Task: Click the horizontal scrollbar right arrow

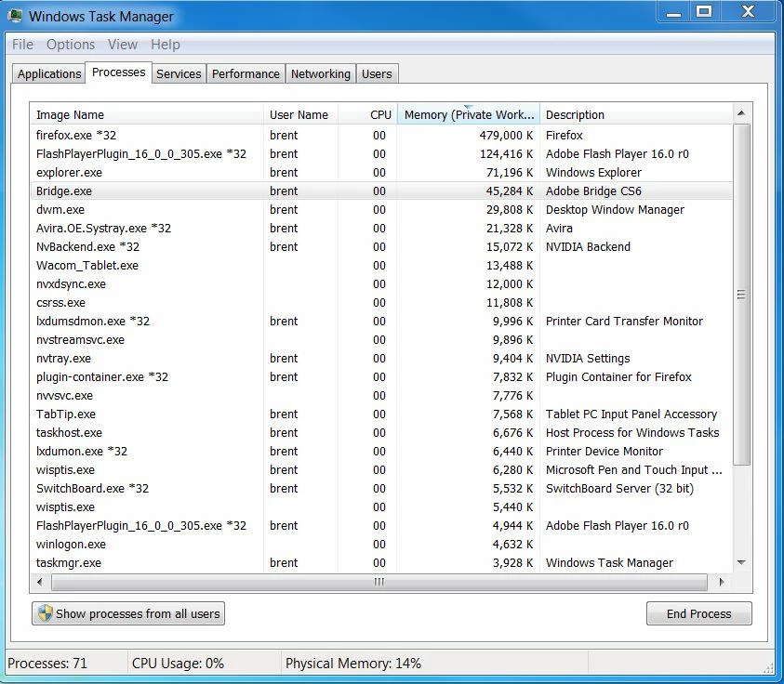Action: (721, 582)
